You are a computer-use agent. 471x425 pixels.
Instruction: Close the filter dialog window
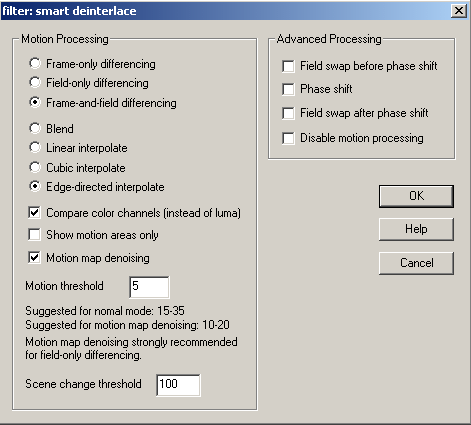tap(459, 11)
